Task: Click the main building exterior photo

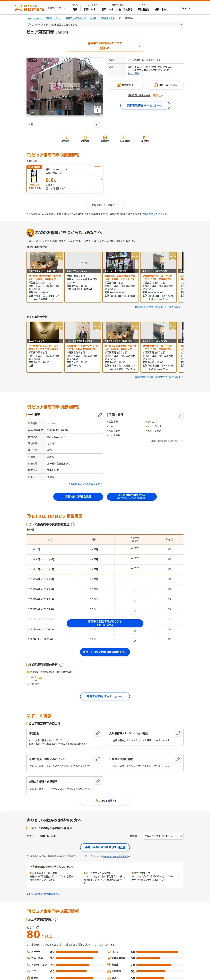Action: (x=65, y=86)
